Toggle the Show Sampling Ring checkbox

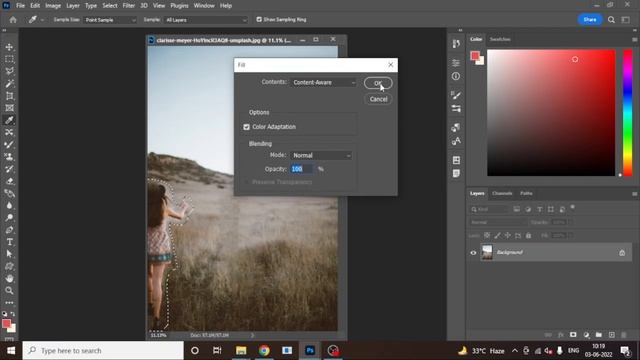pyautogui.click(x=259, y=19)
